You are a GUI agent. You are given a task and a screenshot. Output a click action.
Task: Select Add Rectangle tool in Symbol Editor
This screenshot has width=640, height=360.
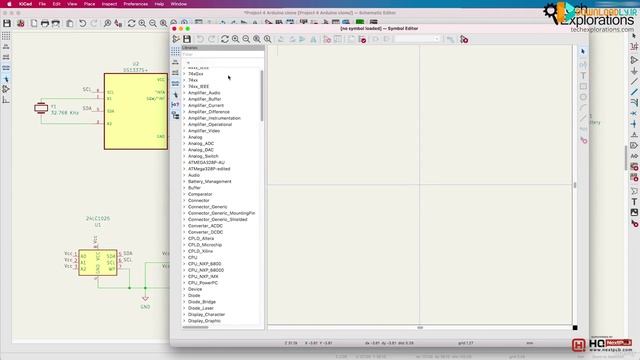(x=583, y=86)
